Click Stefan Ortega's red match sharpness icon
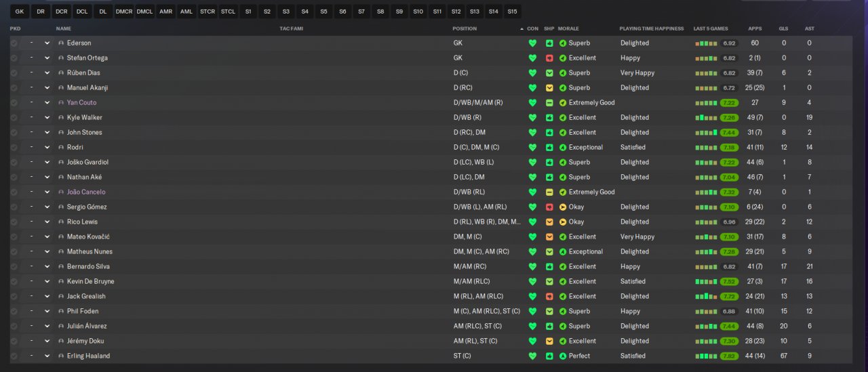868x372 pixels. click(549, 58)
